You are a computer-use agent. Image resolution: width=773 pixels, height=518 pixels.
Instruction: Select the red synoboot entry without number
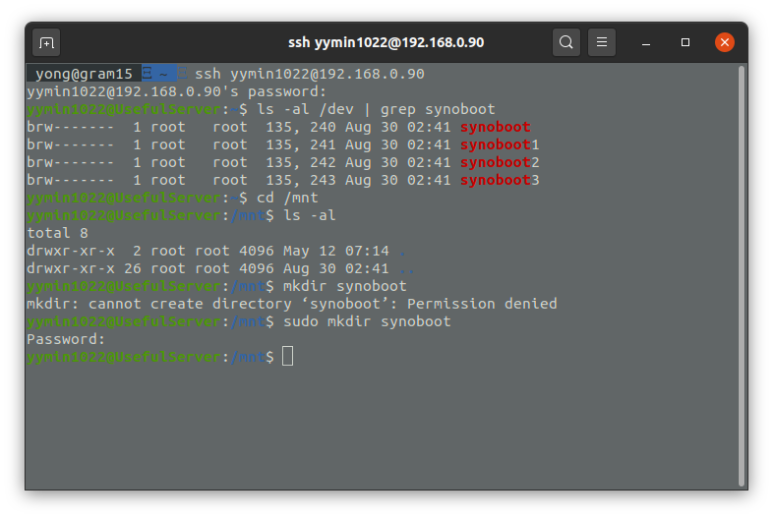pyautogui.click(x=495, y=127)
